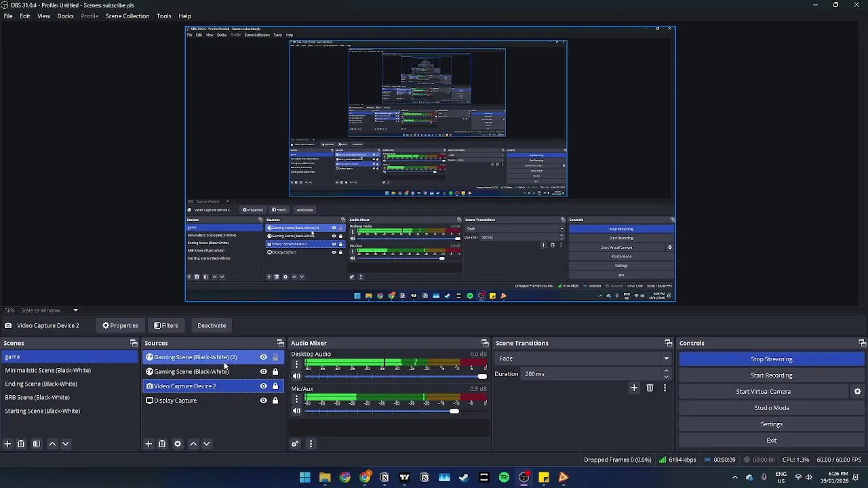The image size is (868, 488).
Task: Open Filters for the selected source
Action: point(166,325)
